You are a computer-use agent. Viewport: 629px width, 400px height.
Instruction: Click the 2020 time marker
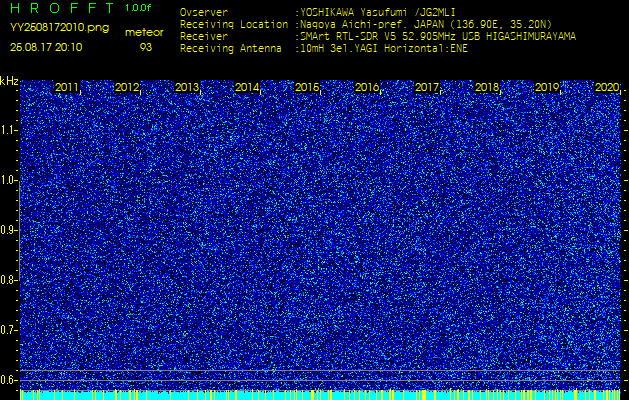tap(607, 87)
